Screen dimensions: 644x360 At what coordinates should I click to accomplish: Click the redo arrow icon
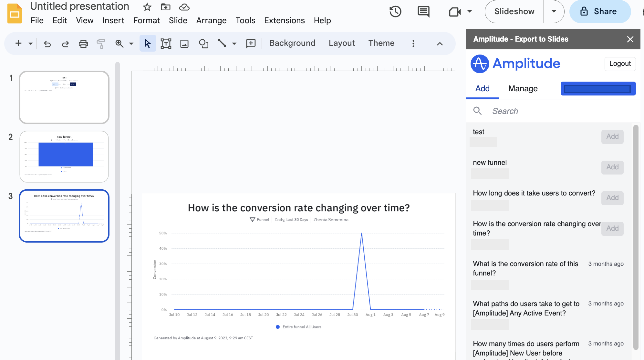[65, 44]
